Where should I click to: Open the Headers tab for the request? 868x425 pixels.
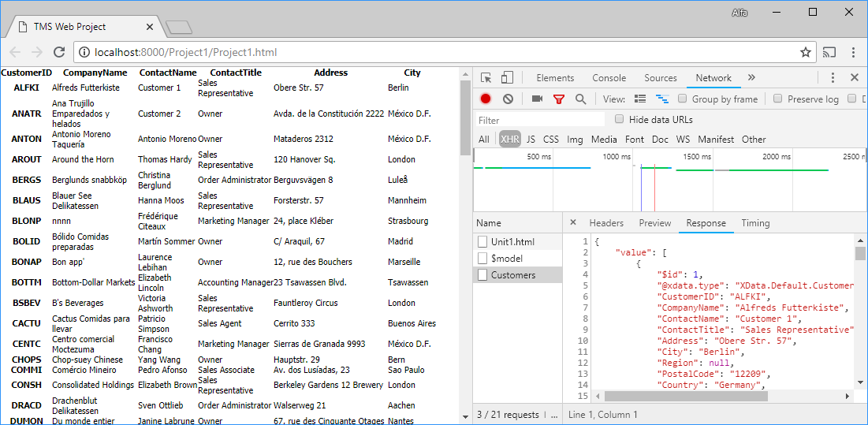(x=605, y=223)
